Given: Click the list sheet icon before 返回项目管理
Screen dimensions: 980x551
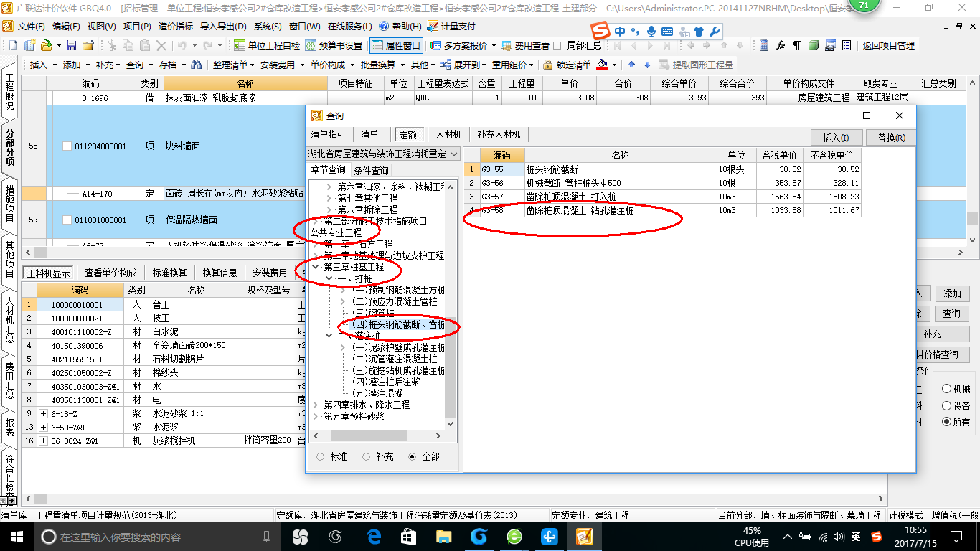Looking at the screenshot, I should 847,45.
